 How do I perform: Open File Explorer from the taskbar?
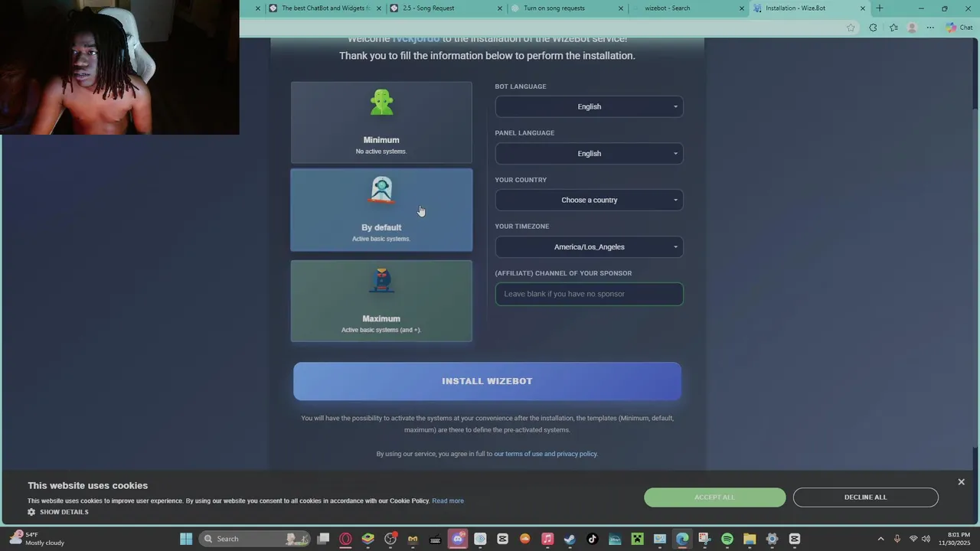click(750, 539)
